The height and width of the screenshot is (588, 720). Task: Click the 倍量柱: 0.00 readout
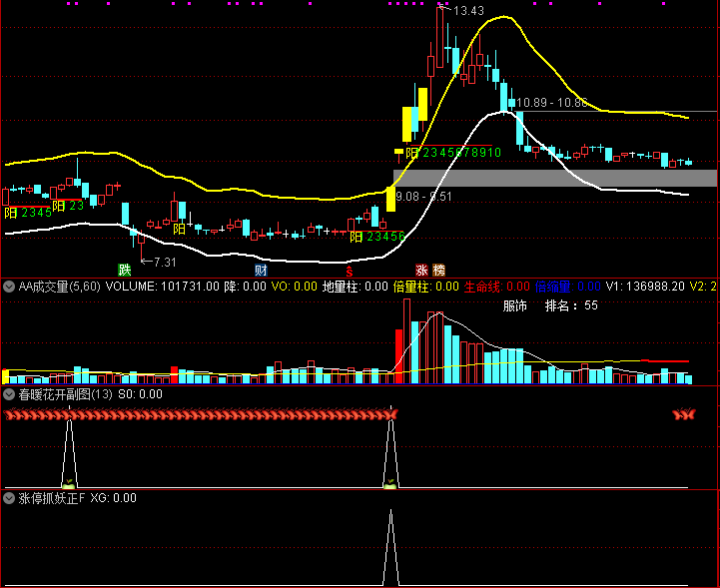pos(426,287)
